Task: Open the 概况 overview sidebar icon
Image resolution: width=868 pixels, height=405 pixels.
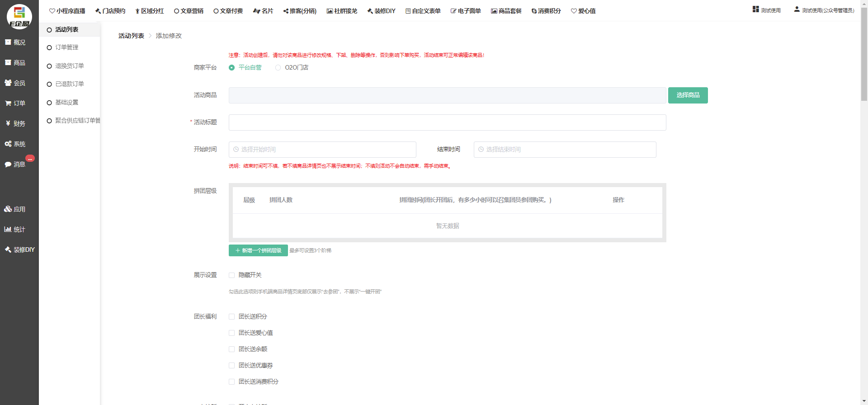Action: [x=15, y=42]
